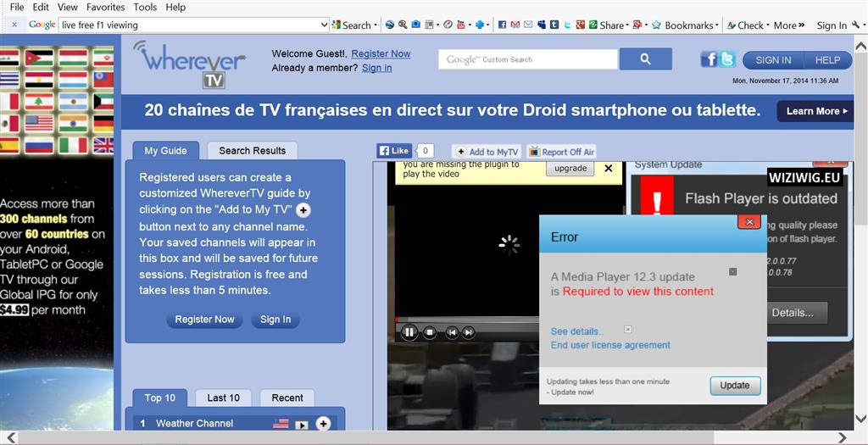Switch to the My Guide tab
The height and width of the screenshot is (445, 868).
165,151
